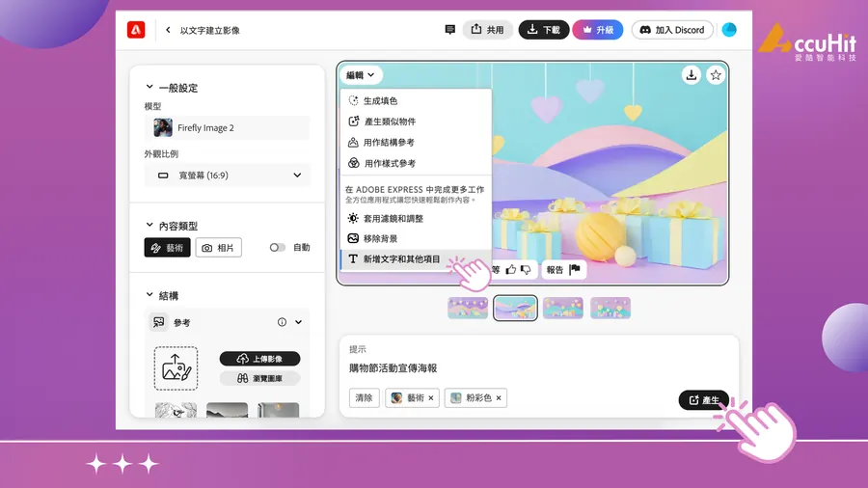Select the second result thumbnail
Viewport: 868px width, 488px height.
pos(515,308)
